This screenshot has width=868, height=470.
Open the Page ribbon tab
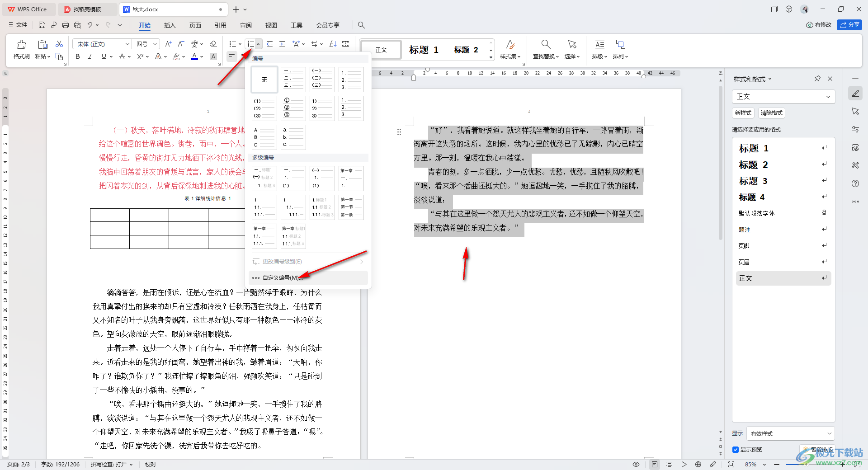(x=195, y=25)
